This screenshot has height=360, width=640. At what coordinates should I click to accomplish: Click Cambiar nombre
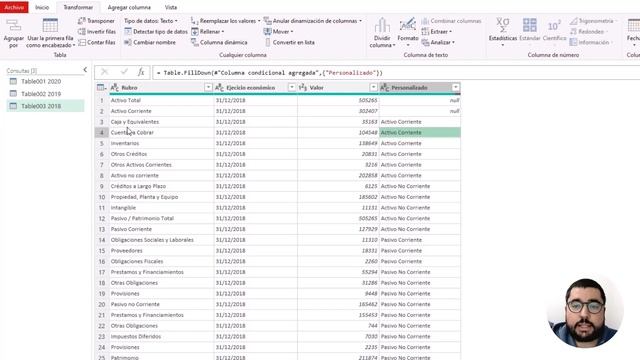(150, 42)
